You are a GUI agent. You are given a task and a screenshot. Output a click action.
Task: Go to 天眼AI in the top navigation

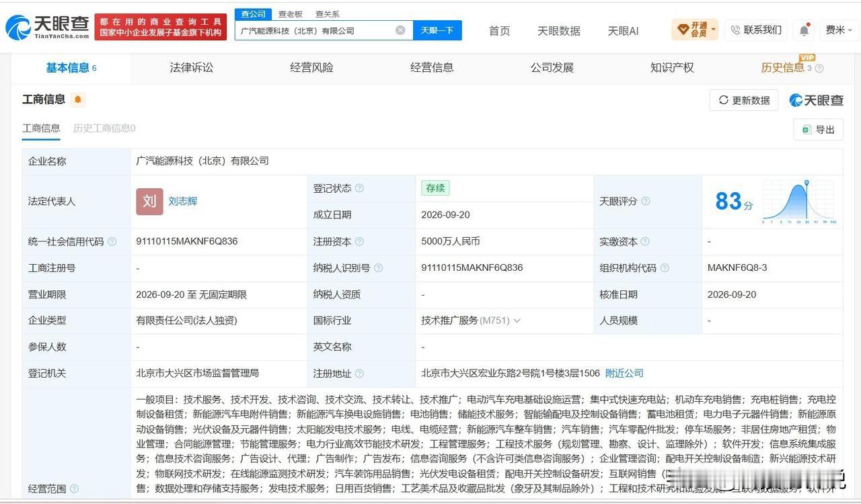(x=623, y=31)
